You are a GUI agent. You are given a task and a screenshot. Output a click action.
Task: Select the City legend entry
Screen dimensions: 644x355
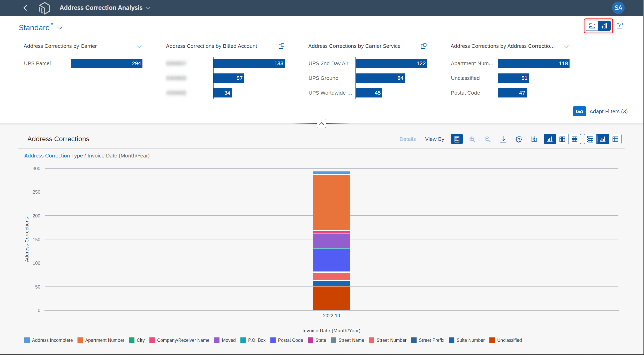(137, 340)
